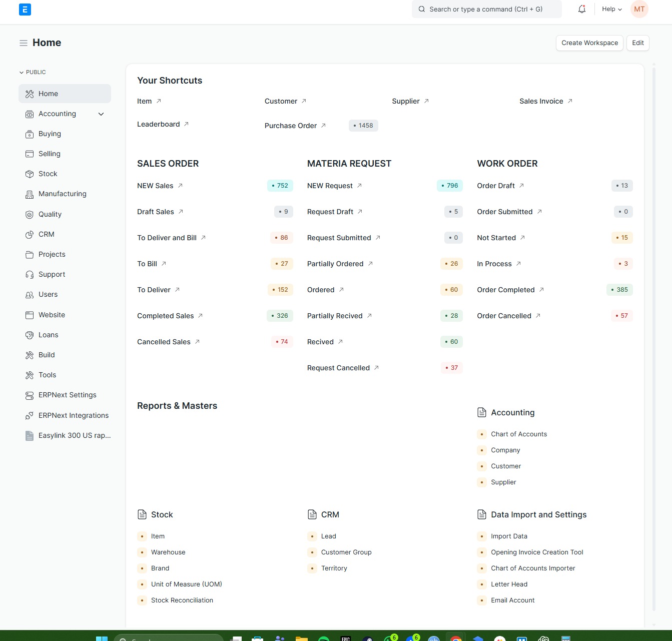This screenshot has width=672, height=641.
Task: Click the MT user avatar
Action: pos(639,9)
